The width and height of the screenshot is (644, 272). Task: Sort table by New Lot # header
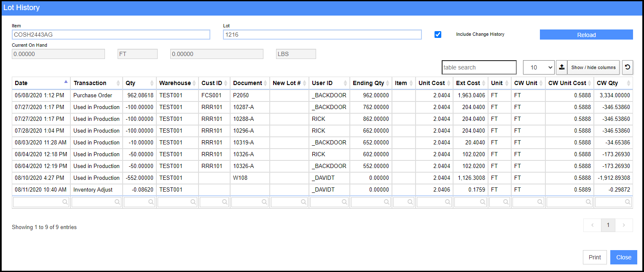[x=289, y=83]
